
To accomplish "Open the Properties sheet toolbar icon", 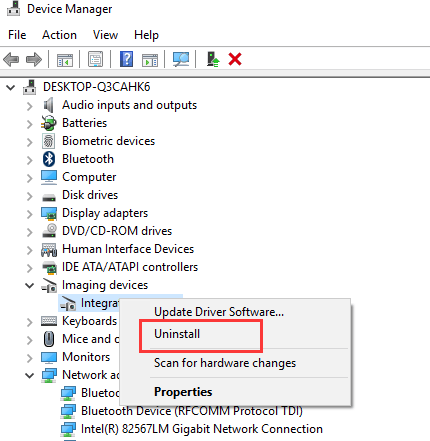I will (95, 59).
